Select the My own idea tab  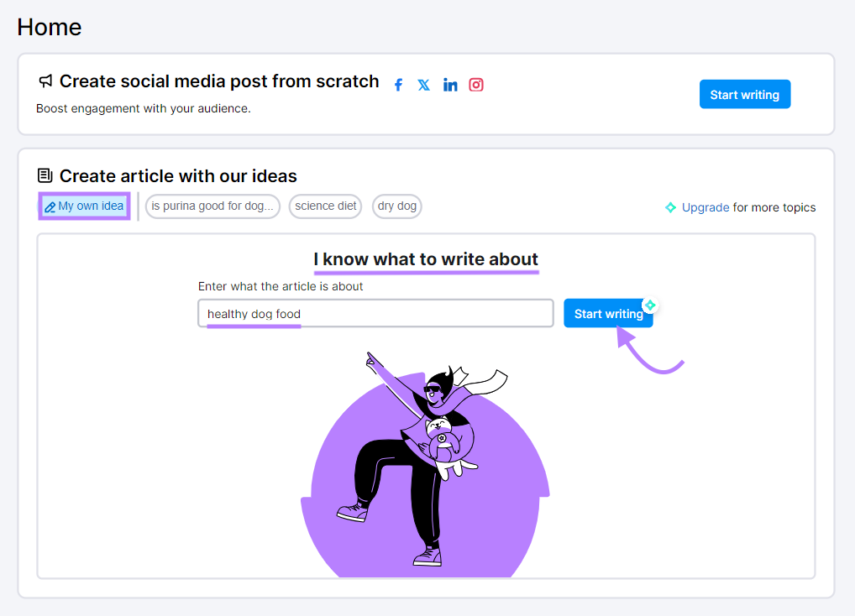(84, 206)
